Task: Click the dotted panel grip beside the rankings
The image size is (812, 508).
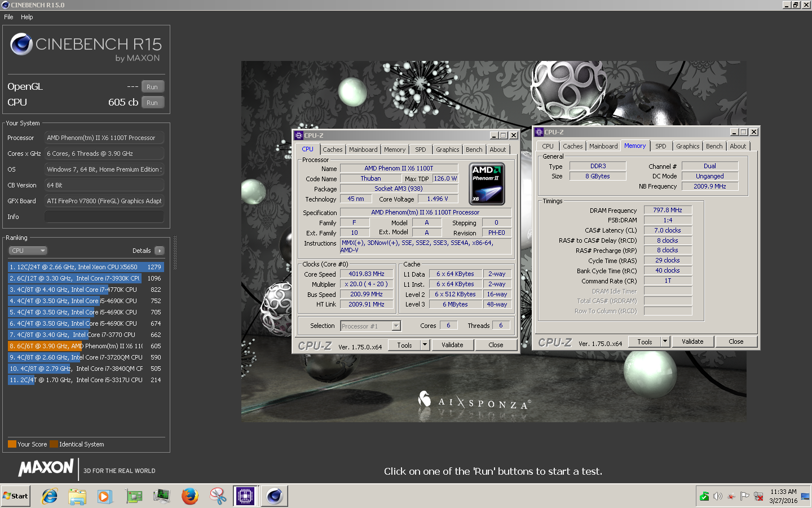Action: (175, 253)
